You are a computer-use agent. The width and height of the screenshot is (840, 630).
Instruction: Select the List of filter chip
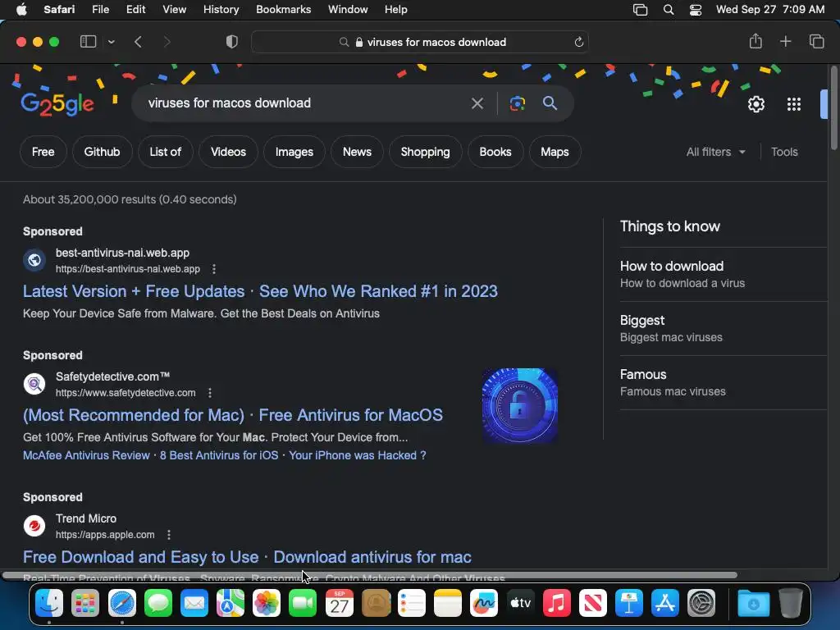tap(165, 152)
